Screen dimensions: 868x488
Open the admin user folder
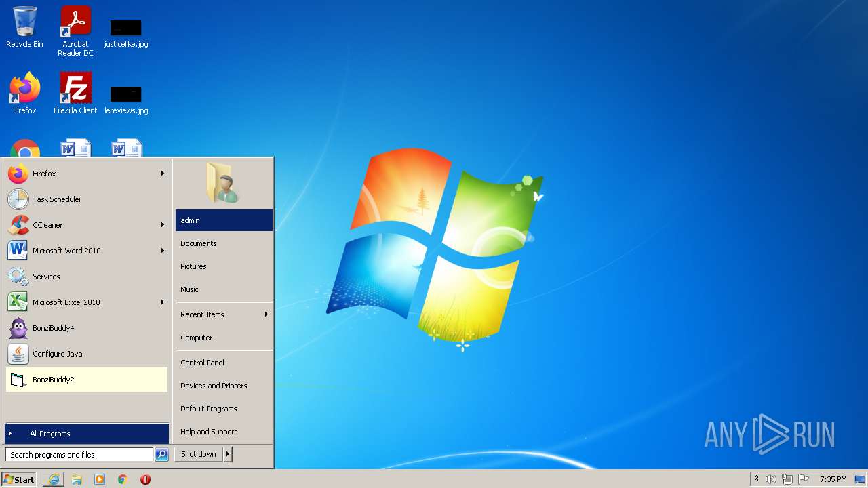tap(224, 220)
